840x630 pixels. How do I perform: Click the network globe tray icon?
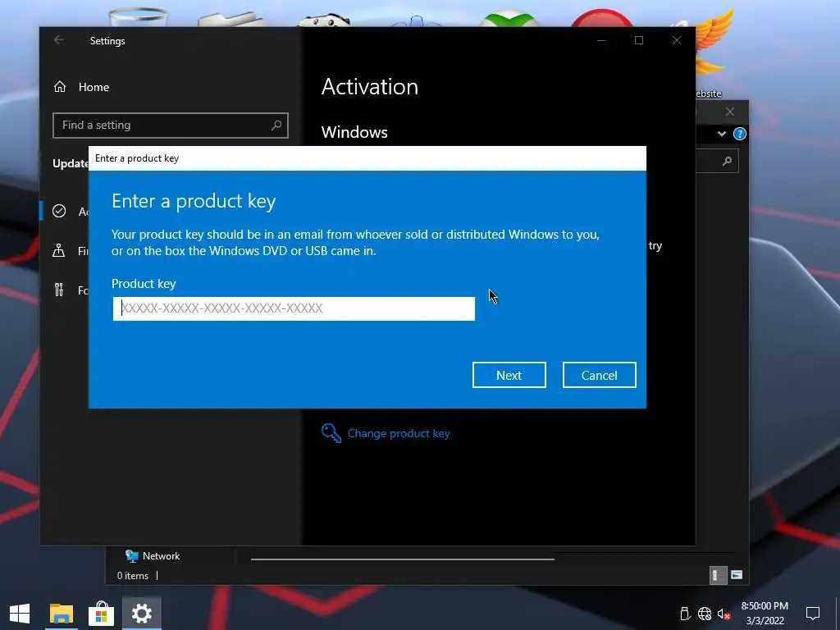click(705, 614)
